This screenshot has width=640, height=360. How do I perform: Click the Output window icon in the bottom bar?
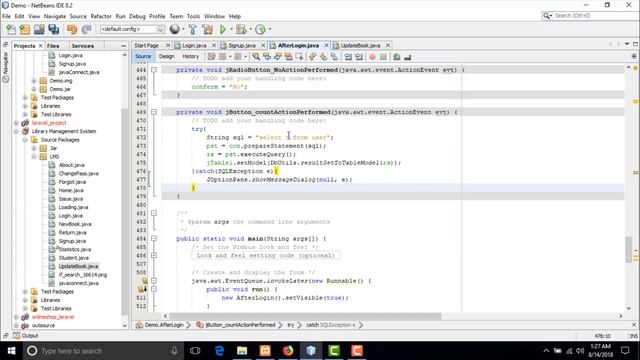point(17,336)
